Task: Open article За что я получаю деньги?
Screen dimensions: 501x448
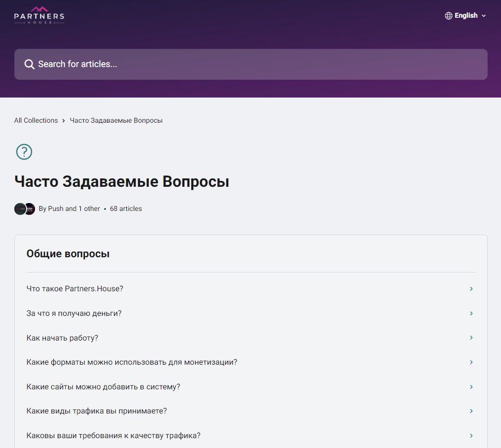Action: point(251,313)
